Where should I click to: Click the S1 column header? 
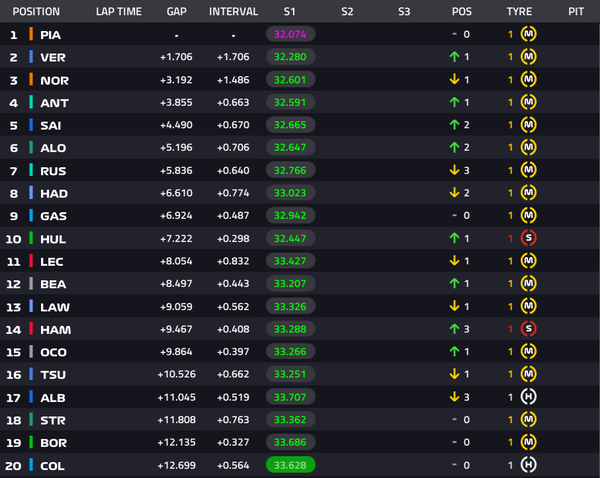pyautogui.click(x=290, y=11)
